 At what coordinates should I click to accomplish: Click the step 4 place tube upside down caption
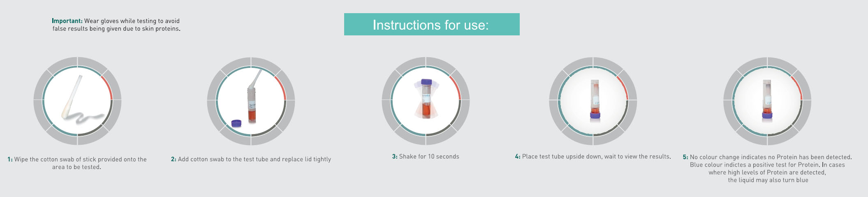[593, 157]
